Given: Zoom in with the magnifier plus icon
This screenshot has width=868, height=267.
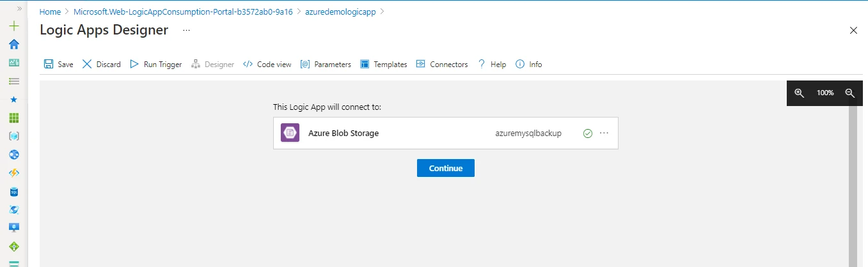Looking at the screenshot, I should pyautogui.click(x=799, y=93).
